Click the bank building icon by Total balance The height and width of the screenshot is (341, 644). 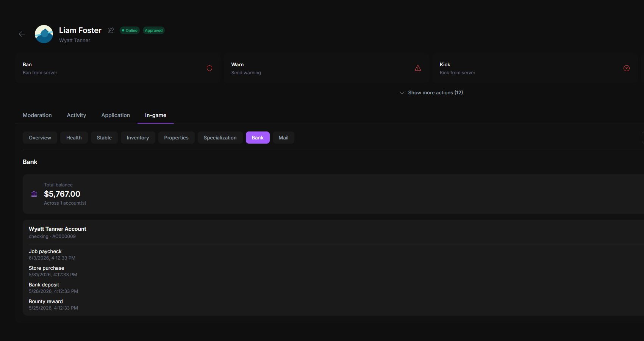[x=34, y=194]
